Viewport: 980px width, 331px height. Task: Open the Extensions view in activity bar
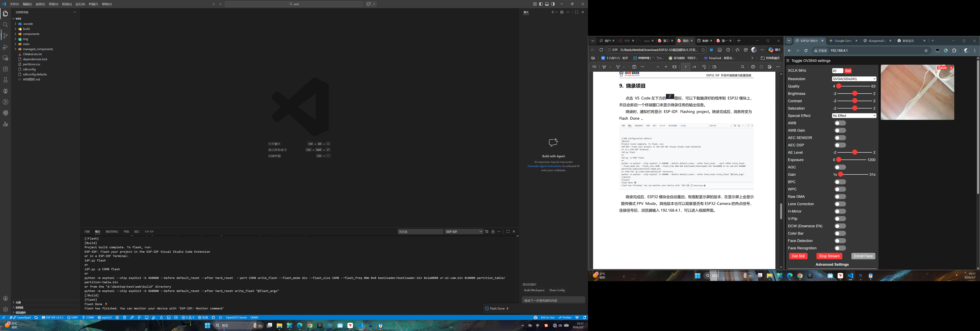pos(5,69)
